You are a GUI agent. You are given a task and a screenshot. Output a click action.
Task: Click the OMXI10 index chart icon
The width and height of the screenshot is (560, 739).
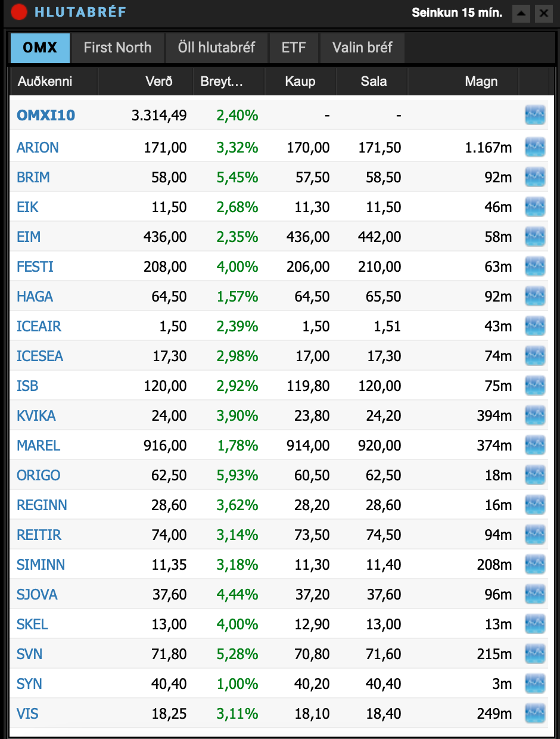535,115
